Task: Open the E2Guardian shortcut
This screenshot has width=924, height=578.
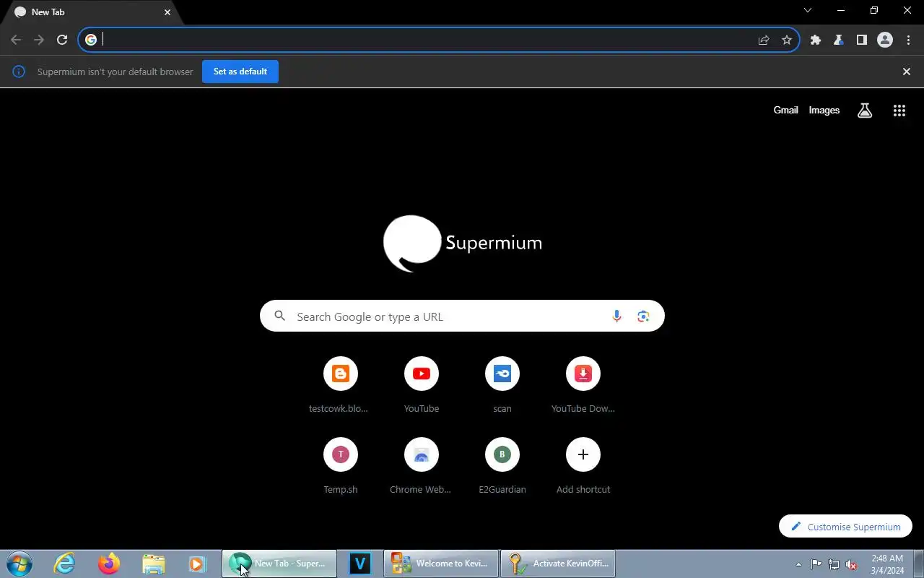Action: [502, 465]
